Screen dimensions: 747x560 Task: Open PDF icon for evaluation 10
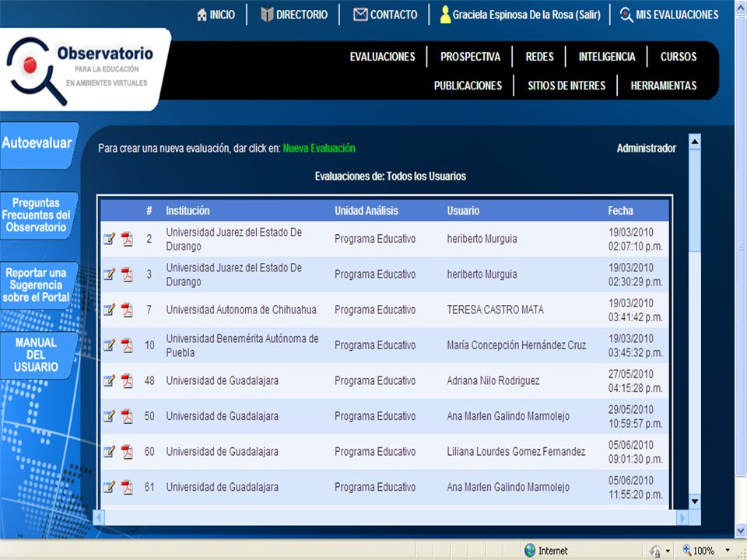click(127, 345)
